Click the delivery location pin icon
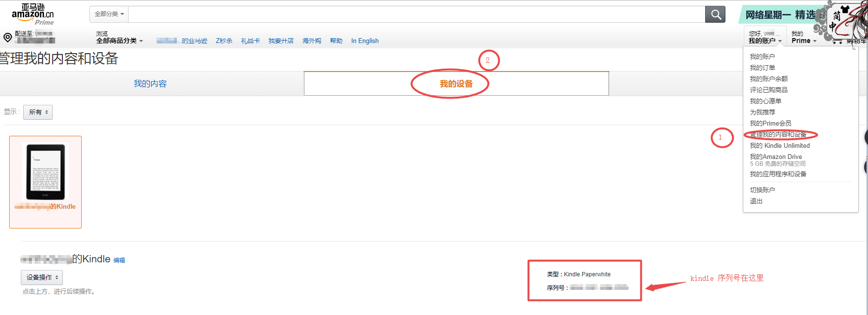Screen dimensions: 868x315 click(8, 37)
